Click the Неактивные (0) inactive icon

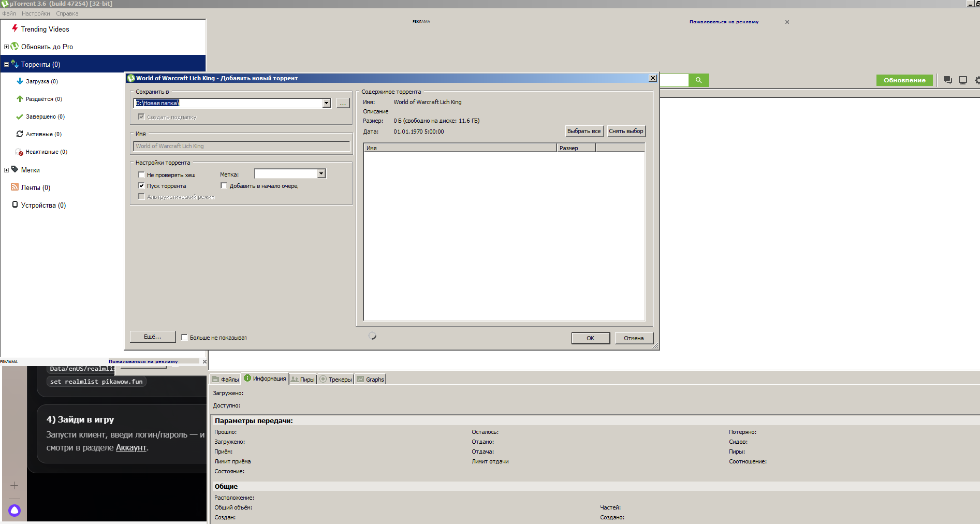click(20, 152)
